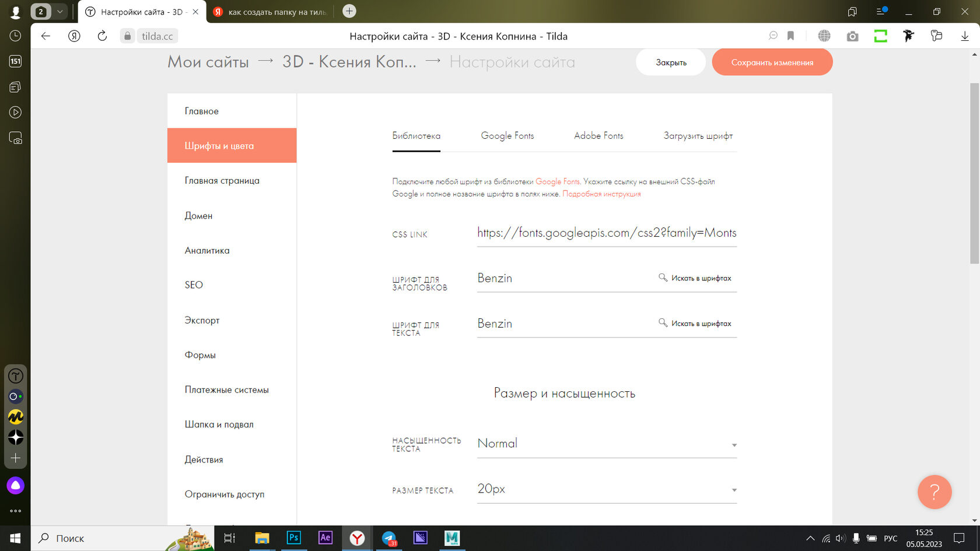
Task: Close the Настройки сайта browser tab
Action: pos(195,12)
